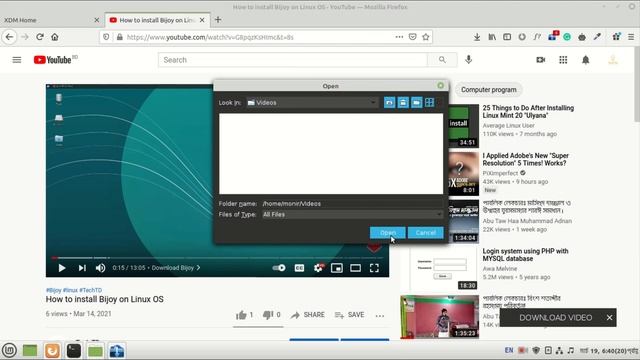Image resolution: width=640 pixels, height=360 pixels.
Task: Seek on the video progress bar
Action: [217, 258]
